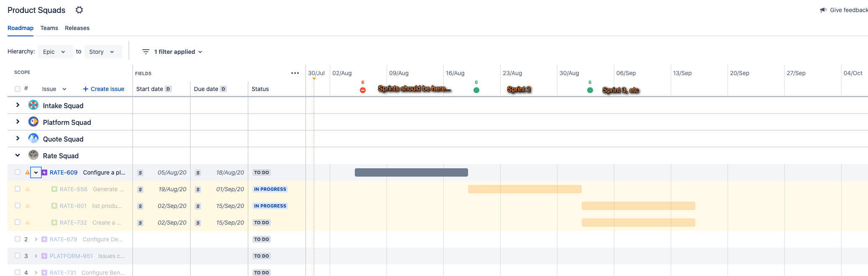Open the Product Squads settings gear
Image resolution: width=868 pixels, height=276 pixels.
point(79,10)
